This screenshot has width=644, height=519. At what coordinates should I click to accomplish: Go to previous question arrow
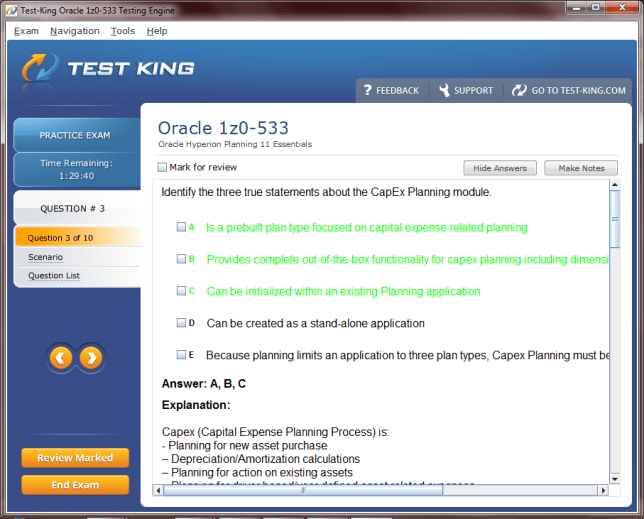(61, 358)
